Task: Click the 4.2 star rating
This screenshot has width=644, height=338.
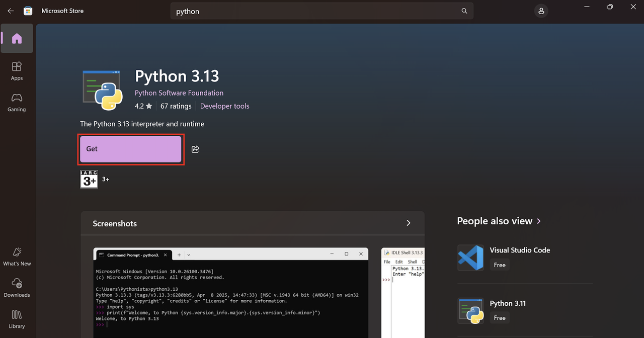Action: pyautogui.click(x=143, y=106)
